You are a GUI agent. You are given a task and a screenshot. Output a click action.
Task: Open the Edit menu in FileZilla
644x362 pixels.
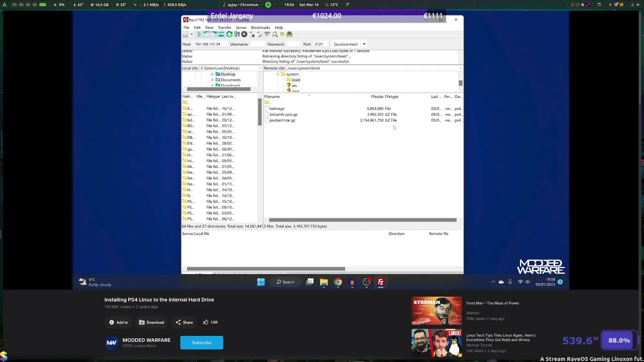pos(197,28)
